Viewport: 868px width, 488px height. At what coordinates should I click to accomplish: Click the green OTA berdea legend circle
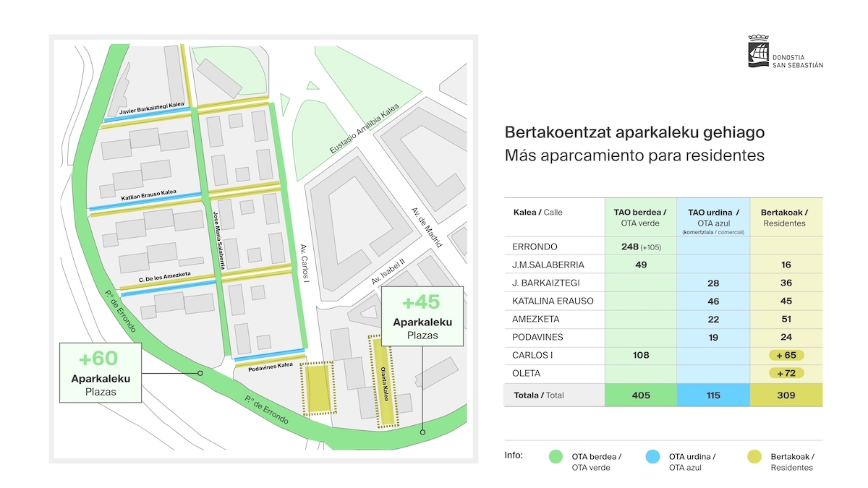click(556, 456)
